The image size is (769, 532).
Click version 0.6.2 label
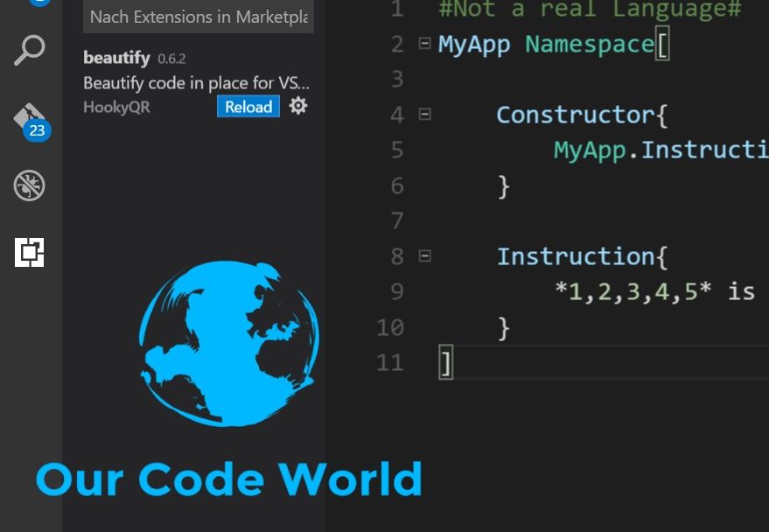point(171,59)
